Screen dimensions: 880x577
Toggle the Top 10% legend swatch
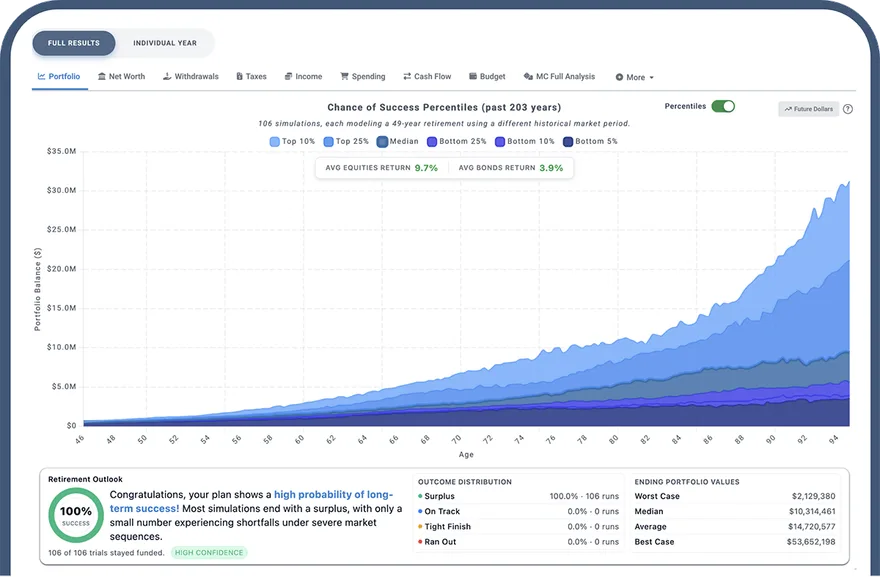click(274, 141)
